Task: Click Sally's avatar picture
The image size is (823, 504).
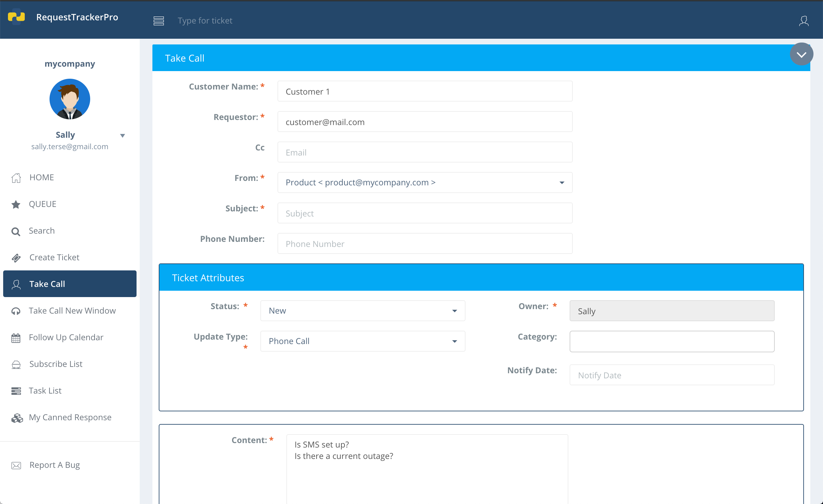Action: click(70, 99)
